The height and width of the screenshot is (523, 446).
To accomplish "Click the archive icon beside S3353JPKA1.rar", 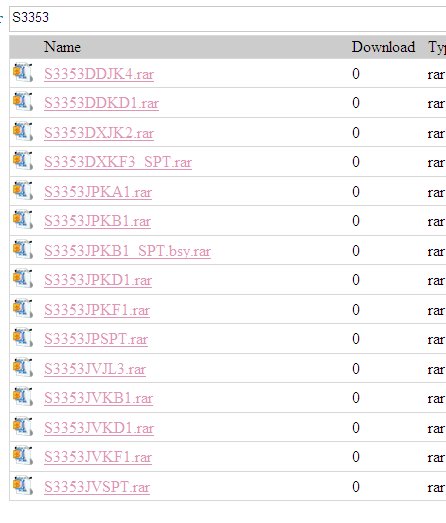I will pos(23,190).
